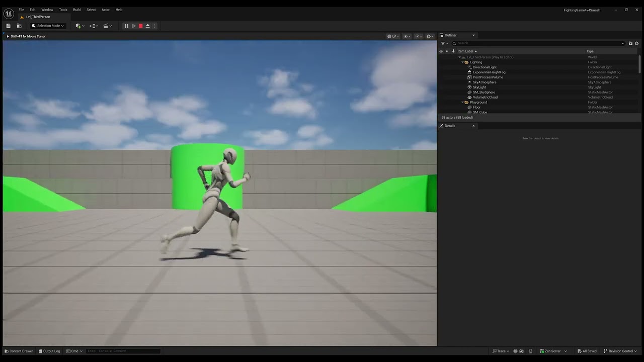The height and width of the screenshot is (362, 644).
Task: Select VolumetricCloud in the Outliner
Action: tap(485, 98)
